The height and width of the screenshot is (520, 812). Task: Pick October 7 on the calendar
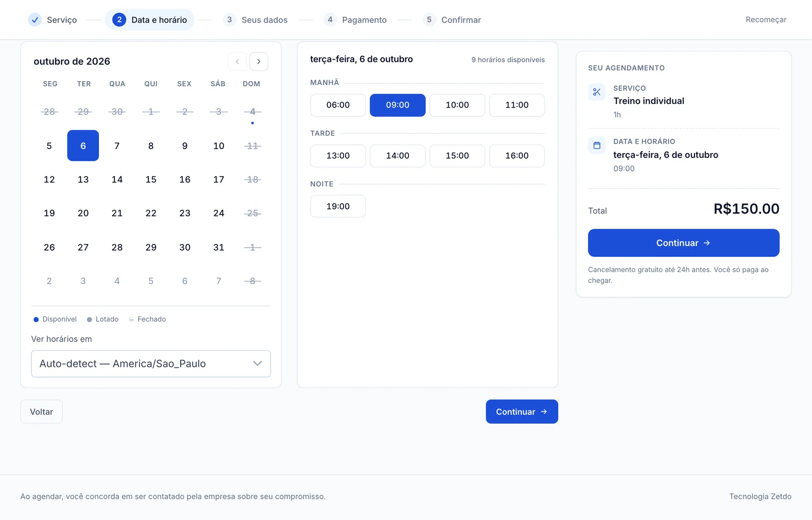[x=117, y=146]
